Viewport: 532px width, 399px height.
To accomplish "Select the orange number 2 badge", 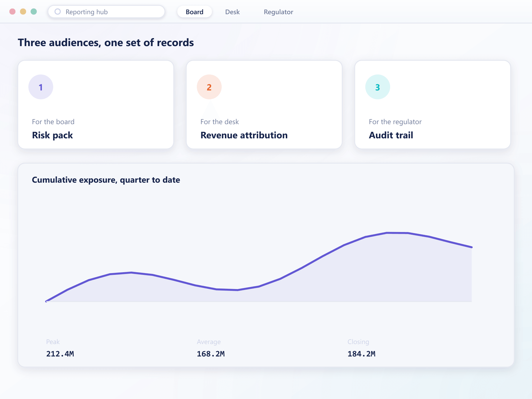I will [209, 87].
